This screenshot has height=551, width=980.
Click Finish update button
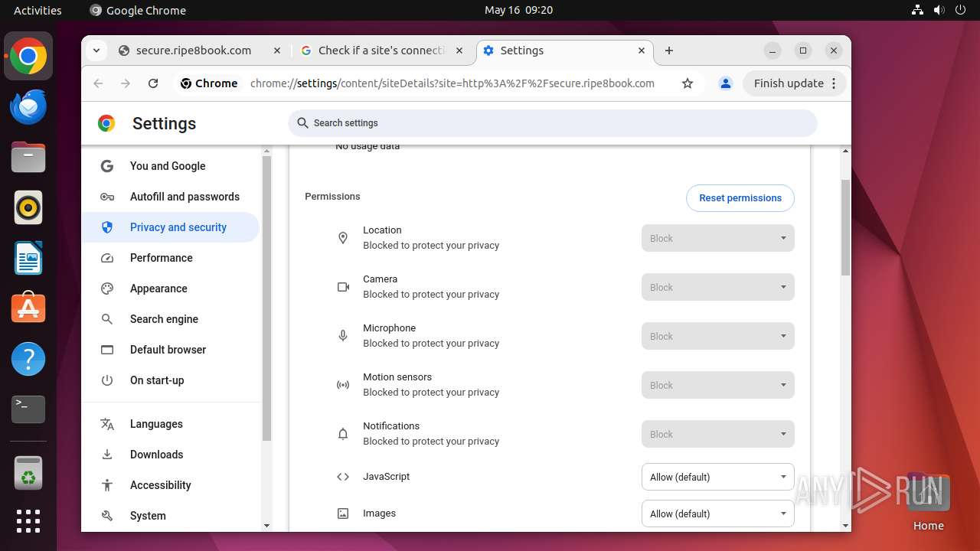click(x=794, y=83)
